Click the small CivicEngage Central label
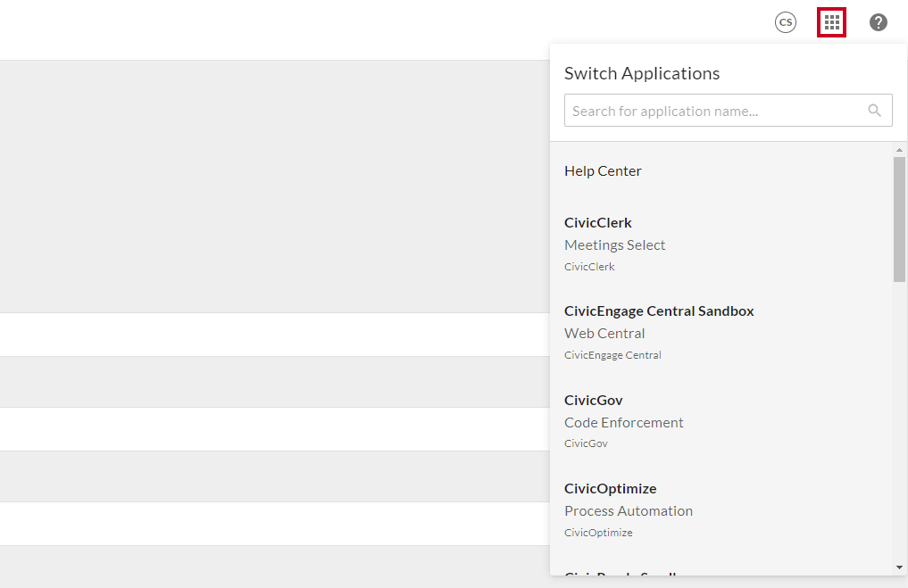This screenshot has width=908, height=588. (612, 355)
